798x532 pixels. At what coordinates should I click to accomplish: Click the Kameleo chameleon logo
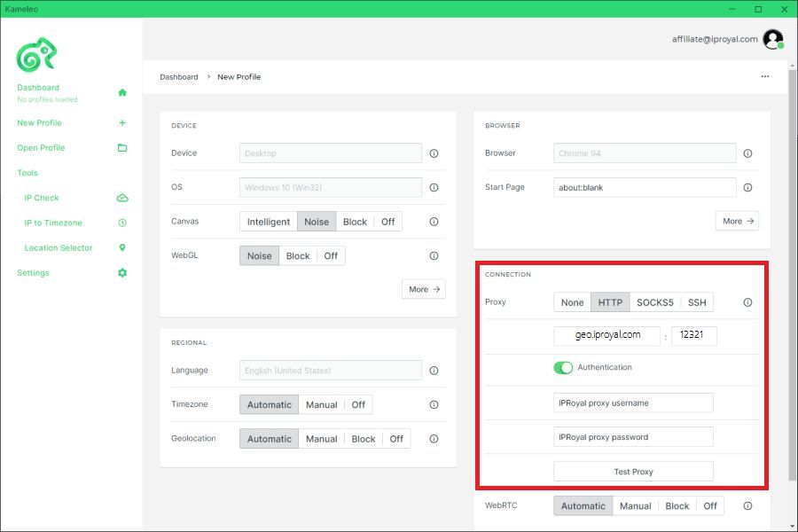(36, 55)
